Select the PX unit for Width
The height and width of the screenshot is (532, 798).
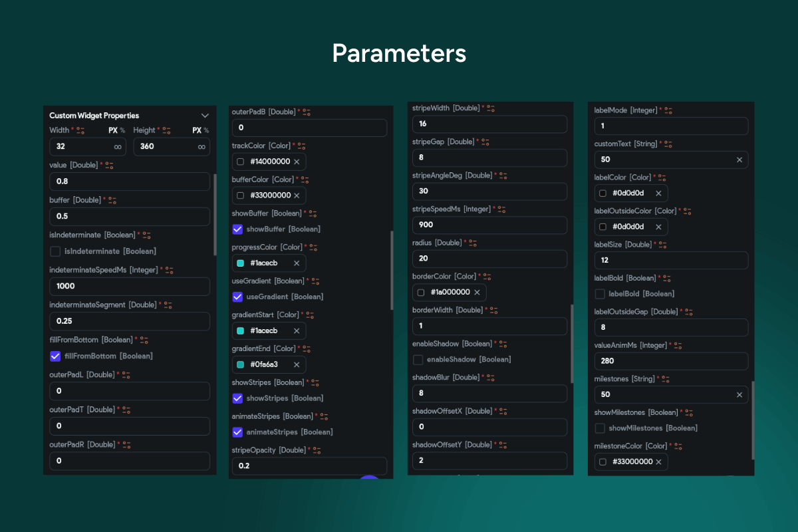[113, 130]
